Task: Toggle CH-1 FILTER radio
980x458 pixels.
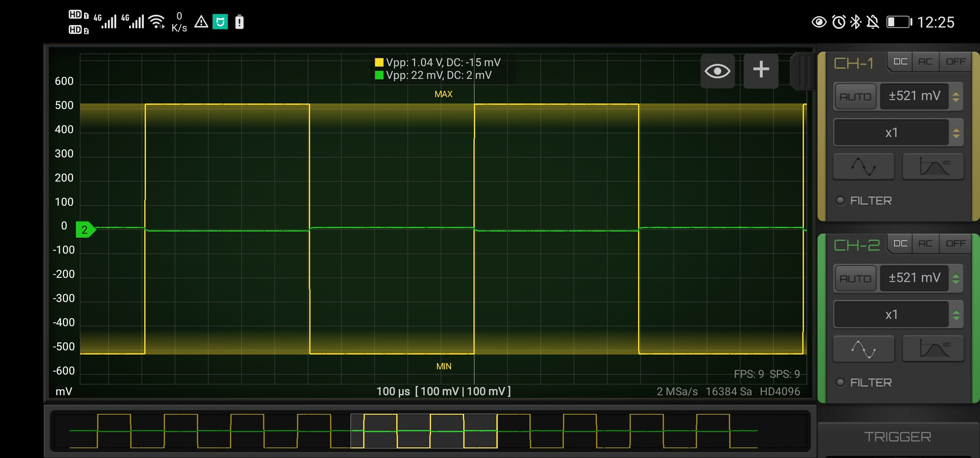Action: coord(840,201)
